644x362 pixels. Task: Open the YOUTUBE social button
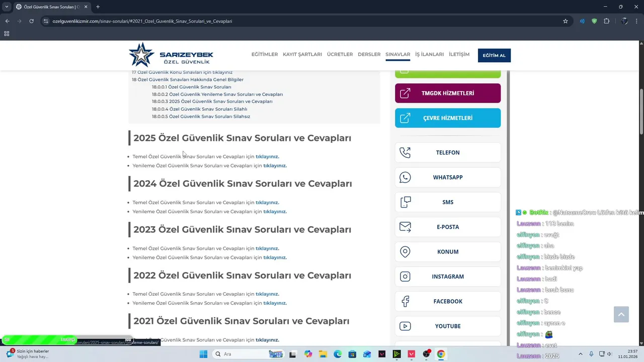(448, 326)
